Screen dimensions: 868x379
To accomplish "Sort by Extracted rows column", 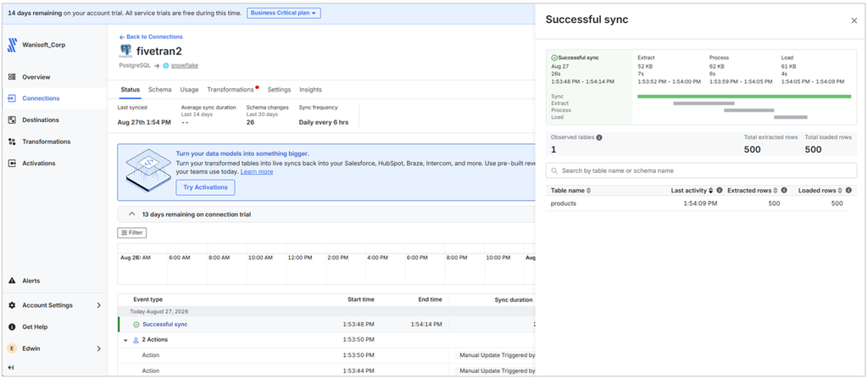I will (776, 191).
